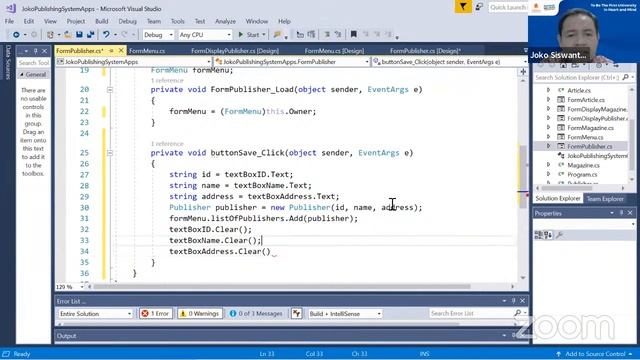Toggle the 0 of 3 Messages filter
The height and width of the screenshot is (360, 640).
(256, 313)
